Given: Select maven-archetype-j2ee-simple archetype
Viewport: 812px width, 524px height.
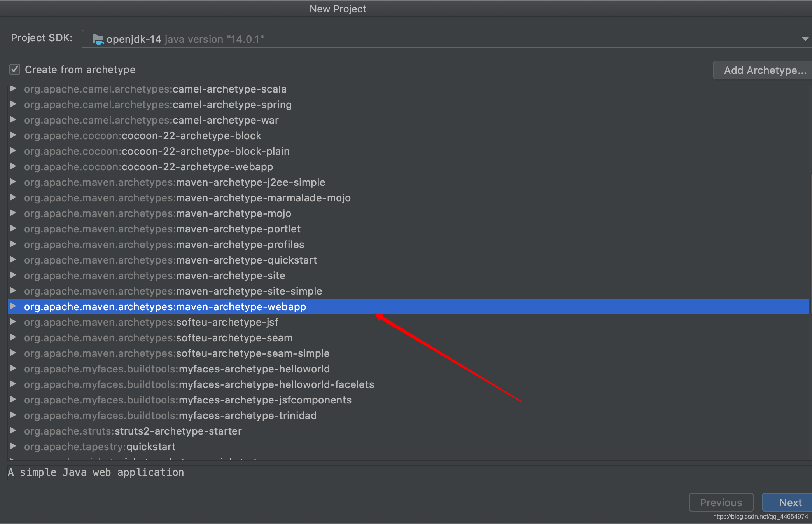Looking at the screenshot, I should [175, 182].
